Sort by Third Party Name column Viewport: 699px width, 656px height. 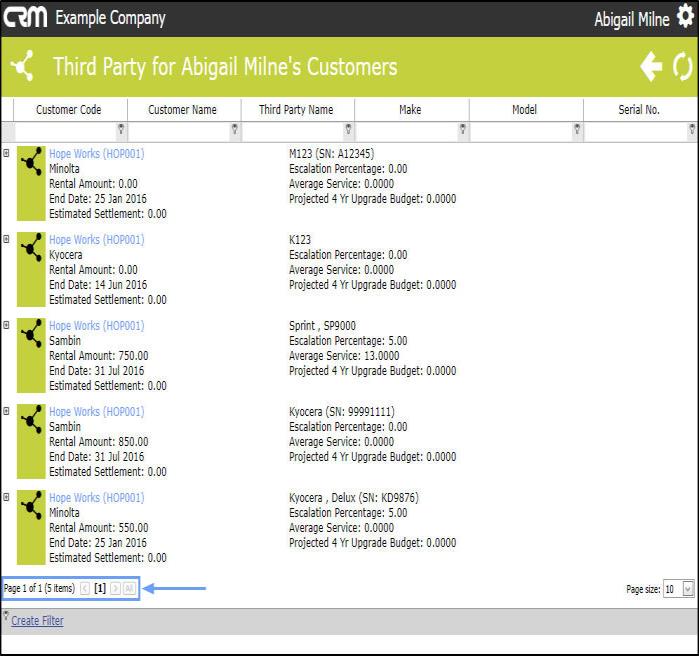point(296,110)
